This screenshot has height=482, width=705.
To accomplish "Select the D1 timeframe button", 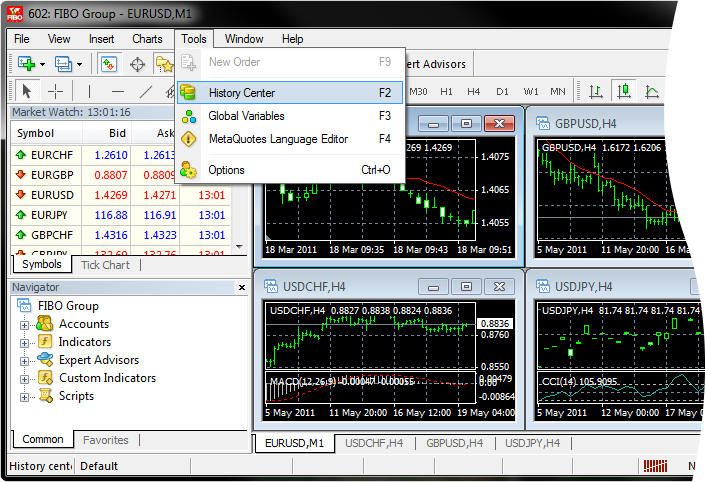I will [502, 92].
